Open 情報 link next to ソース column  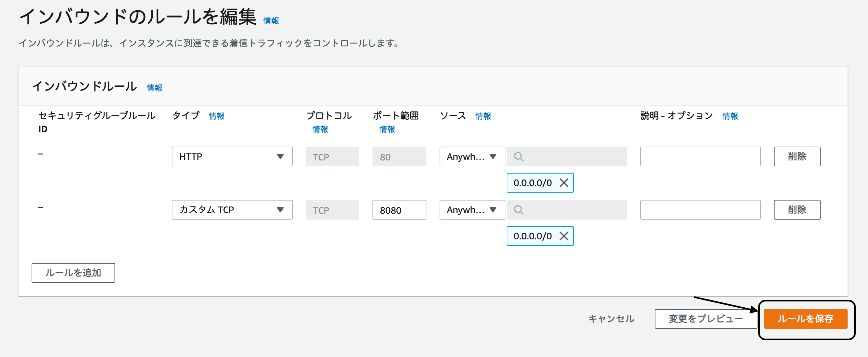tap(483, 116)
